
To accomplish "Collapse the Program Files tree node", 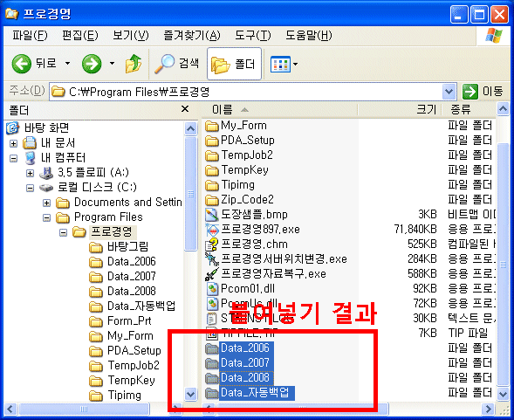I will (46, 217).
